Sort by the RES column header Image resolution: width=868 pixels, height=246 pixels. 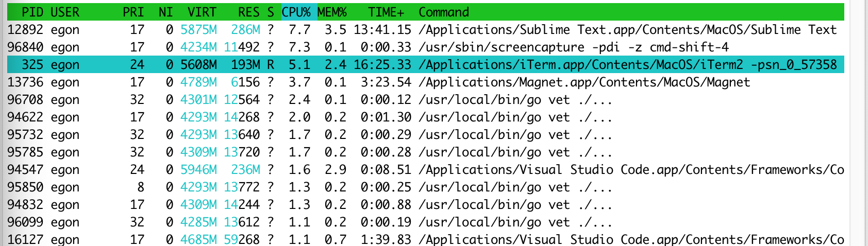249,12
